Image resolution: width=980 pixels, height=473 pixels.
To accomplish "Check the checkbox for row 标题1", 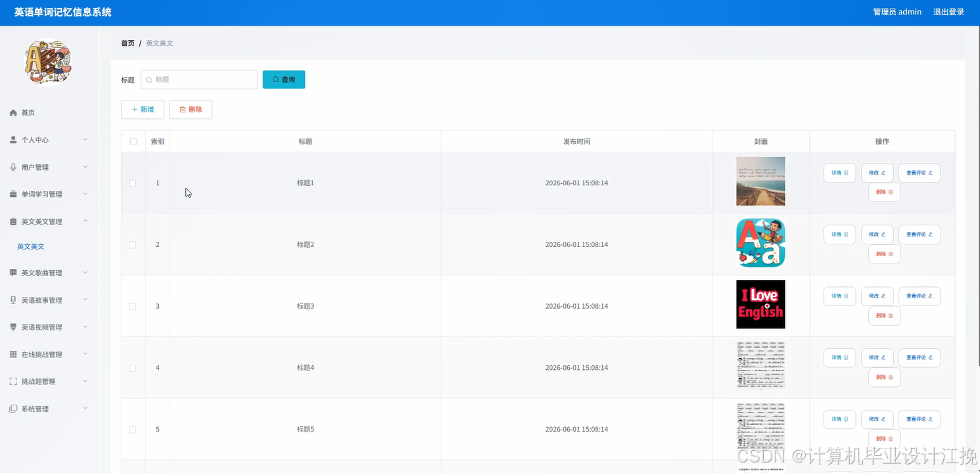I will pos(133,183).
